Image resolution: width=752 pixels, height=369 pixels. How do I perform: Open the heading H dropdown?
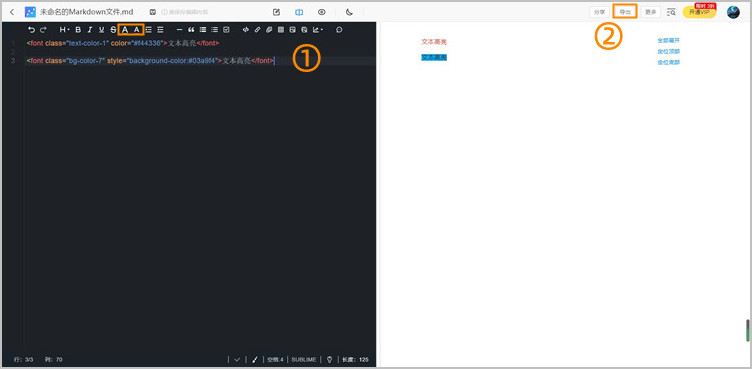coord(64,30)
